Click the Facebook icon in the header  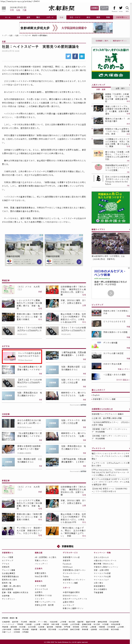(114, 8)
